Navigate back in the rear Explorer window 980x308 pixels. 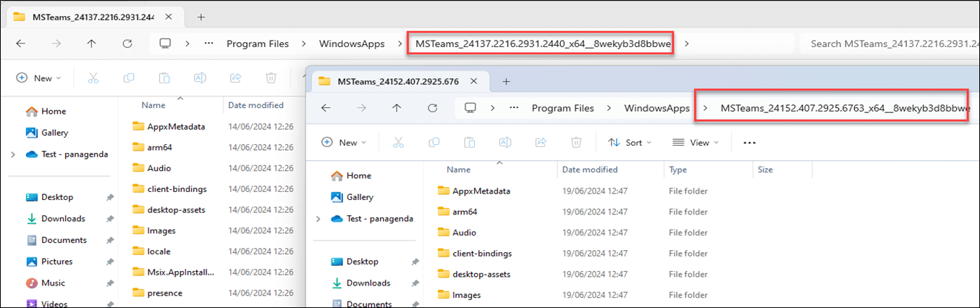pyautogui.click(x=20, y=43)
